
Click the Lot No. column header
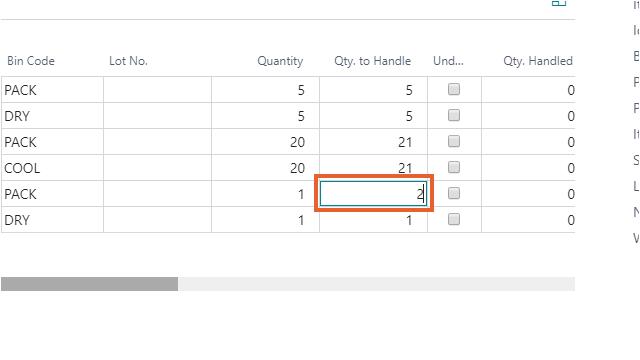[x=128, y=61]
